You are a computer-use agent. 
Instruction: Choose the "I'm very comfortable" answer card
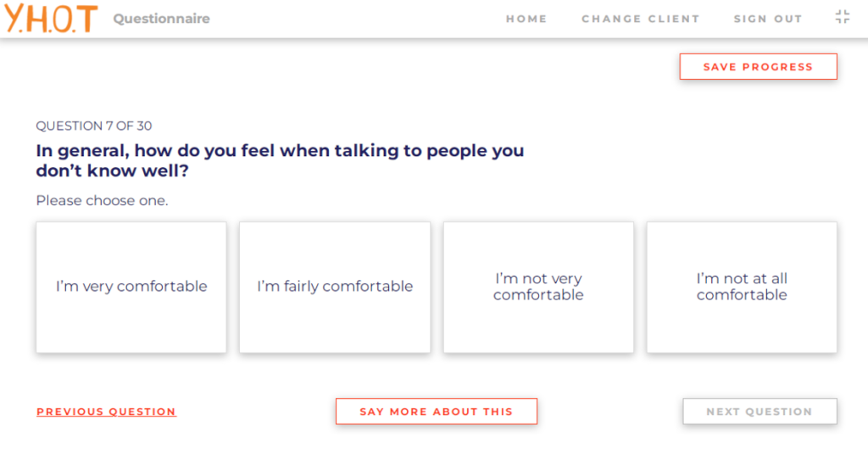pos(131,287)
